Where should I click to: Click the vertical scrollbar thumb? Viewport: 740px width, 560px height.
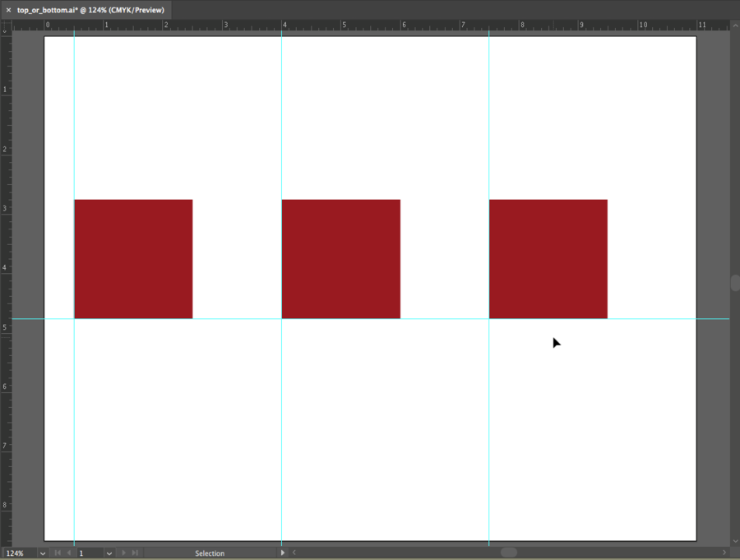[735, 283]
